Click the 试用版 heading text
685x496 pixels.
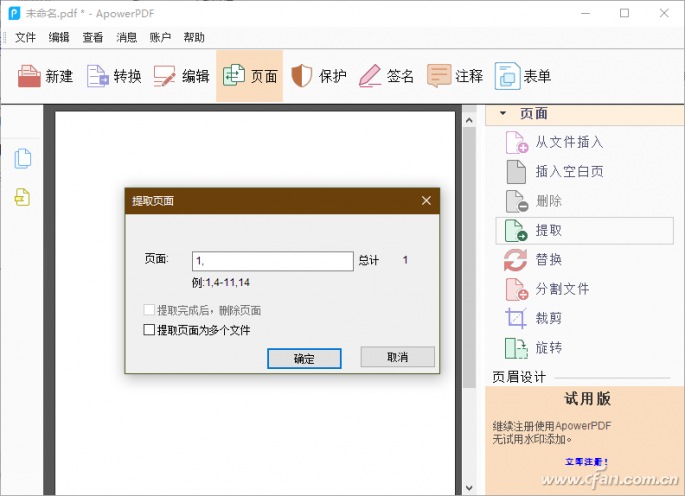pos(587,399)
